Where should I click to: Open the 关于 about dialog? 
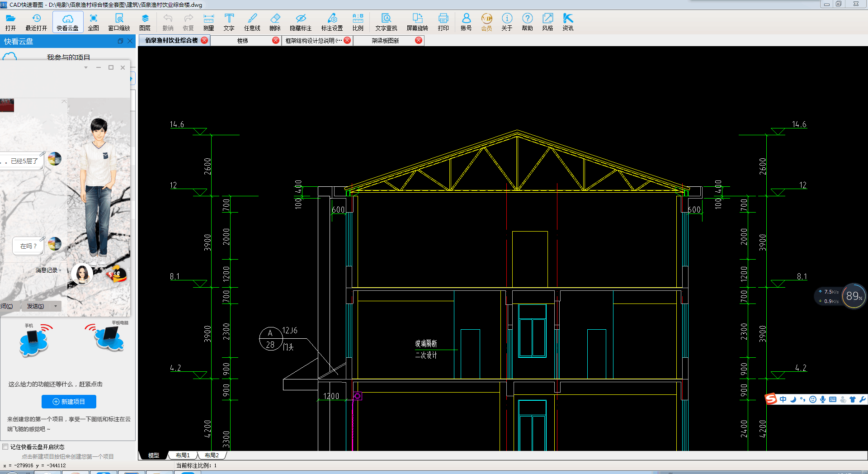507,22
